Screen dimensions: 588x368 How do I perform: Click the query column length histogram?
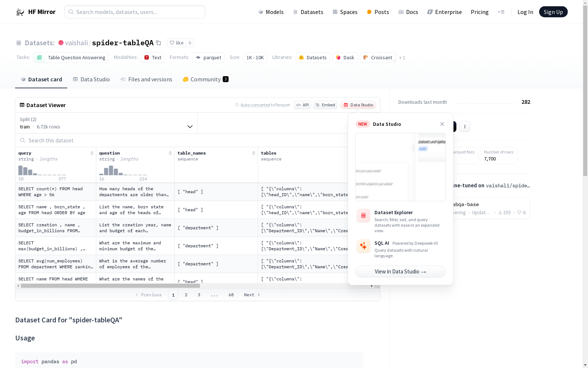[x=42, y=170]
